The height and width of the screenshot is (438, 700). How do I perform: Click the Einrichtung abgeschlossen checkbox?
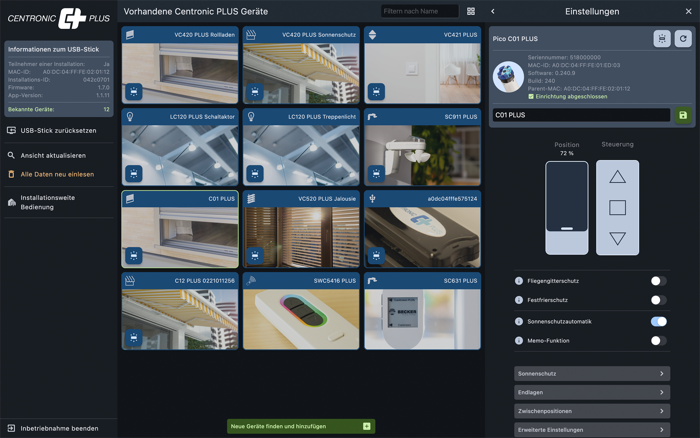tap(531, 96)
